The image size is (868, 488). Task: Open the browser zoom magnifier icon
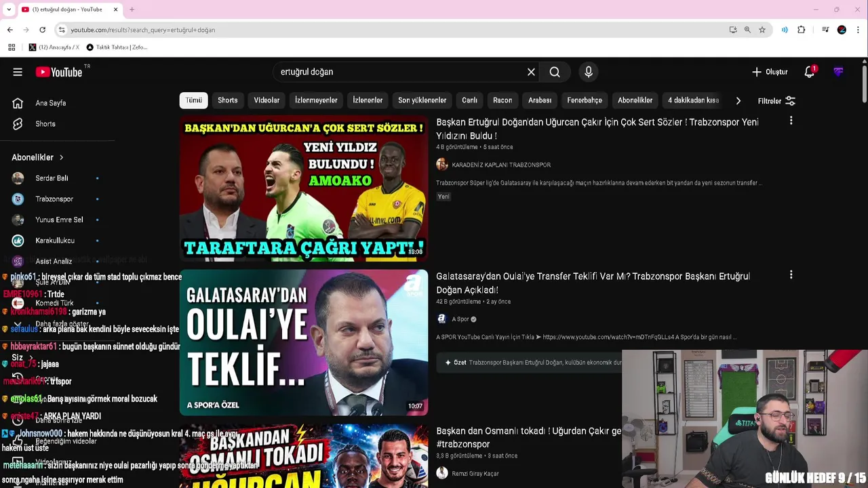747,30
